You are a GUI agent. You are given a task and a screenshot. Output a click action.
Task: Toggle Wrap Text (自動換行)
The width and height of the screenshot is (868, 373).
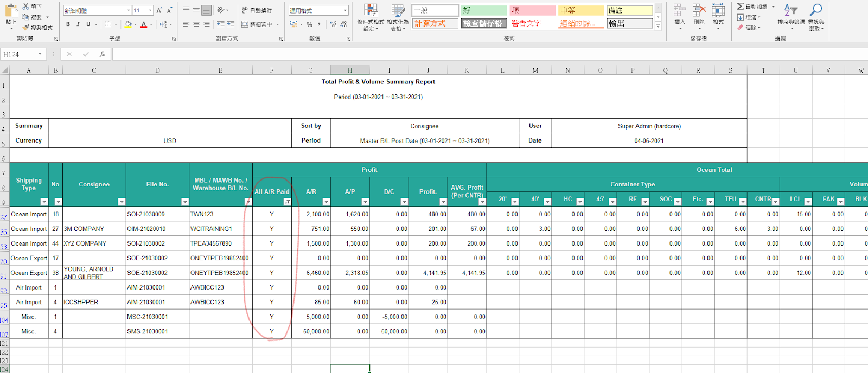click(257, 10)
